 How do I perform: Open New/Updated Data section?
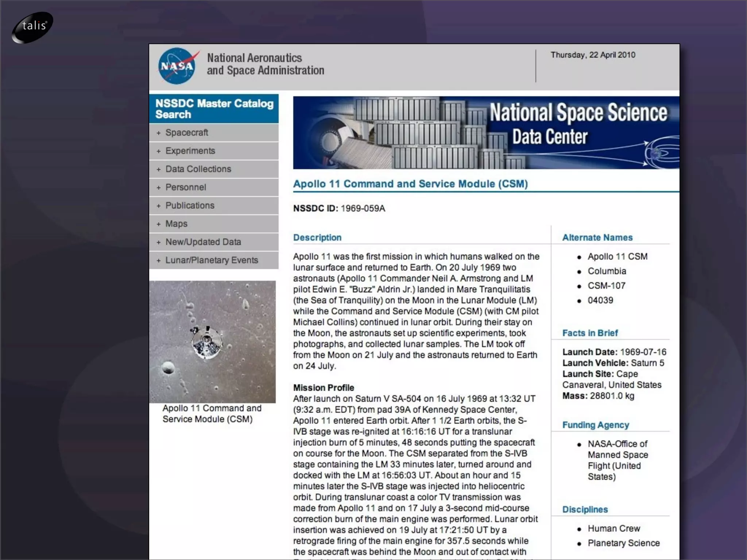(x=203, y=242)
